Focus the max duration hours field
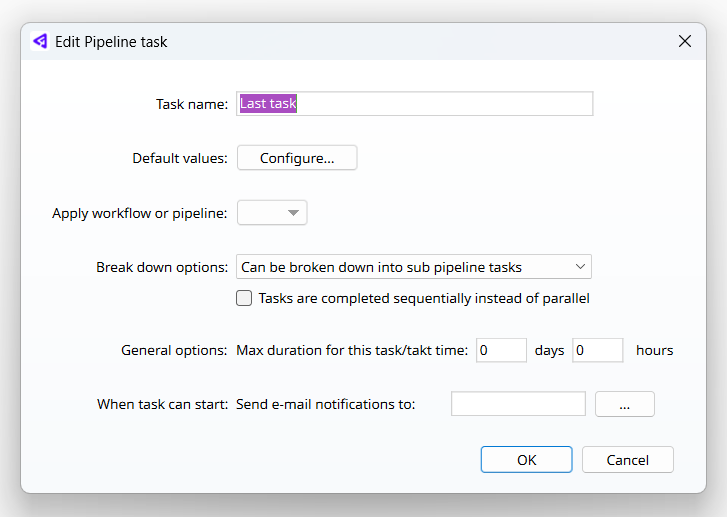 pyautogui.click(x=598, y=350)
